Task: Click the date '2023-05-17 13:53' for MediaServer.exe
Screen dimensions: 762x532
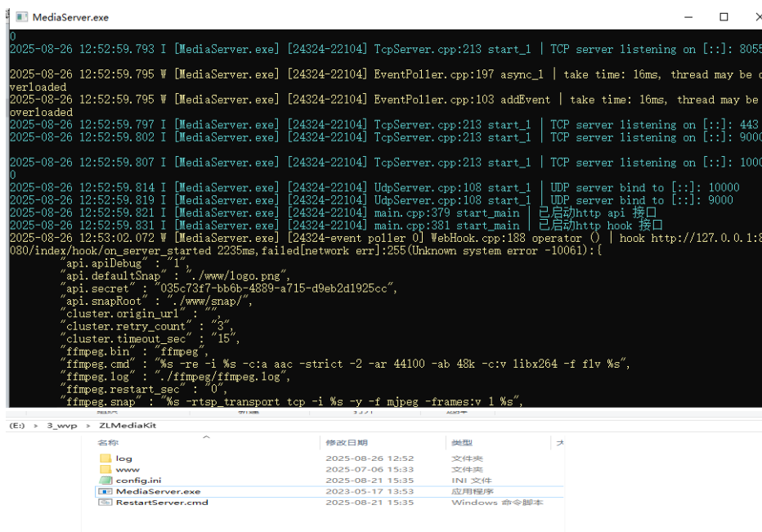Action: point(370,491)
